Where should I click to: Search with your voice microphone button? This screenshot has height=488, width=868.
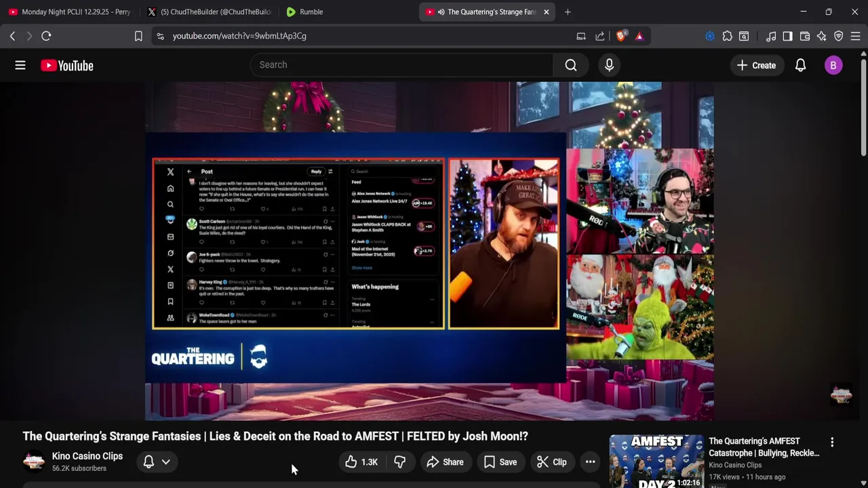[609, 65]
